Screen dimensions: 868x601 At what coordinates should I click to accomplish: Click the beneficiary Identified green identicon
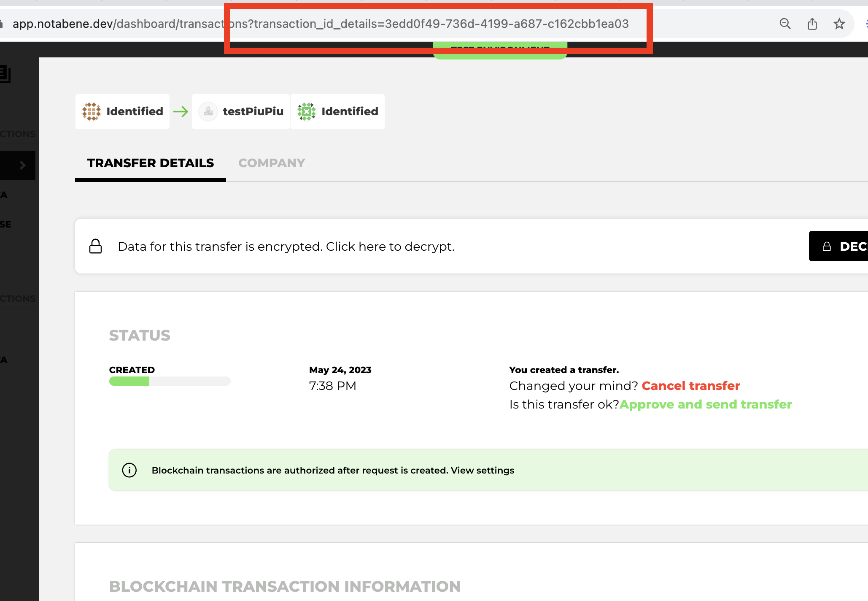(307, 111)
